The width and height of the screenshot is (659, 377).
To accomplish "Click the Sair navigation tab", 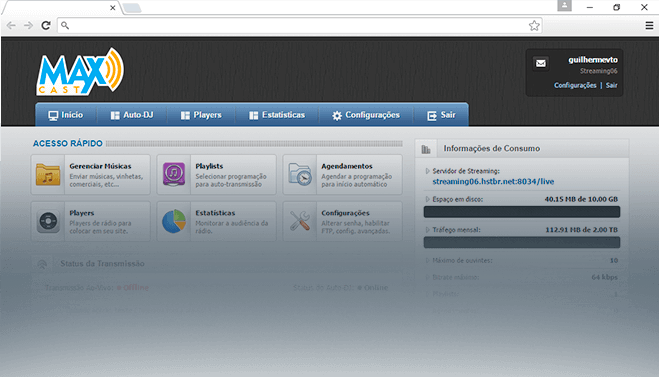I will click(x=441, y=115).
